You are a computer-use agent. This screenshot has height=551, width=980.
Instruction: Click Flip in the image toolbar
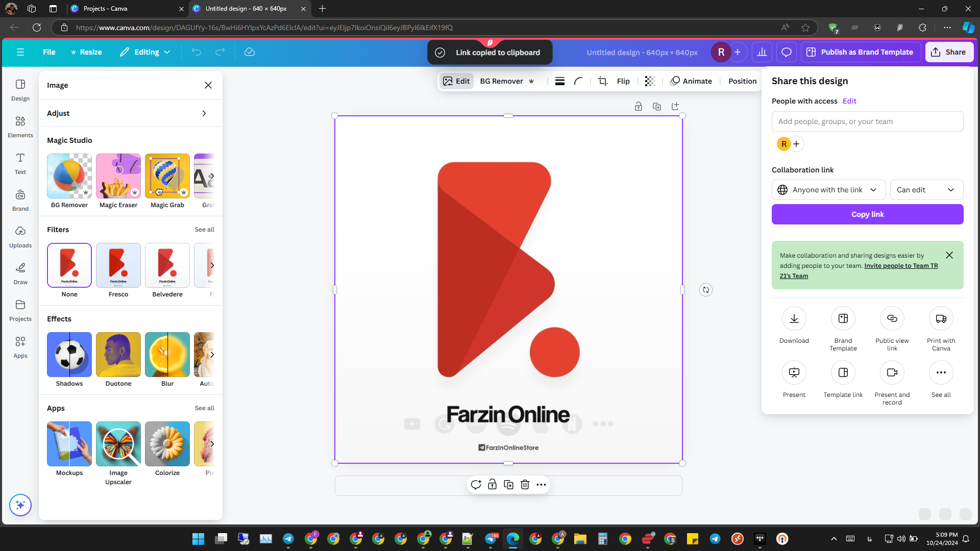(x=623, y=81)
